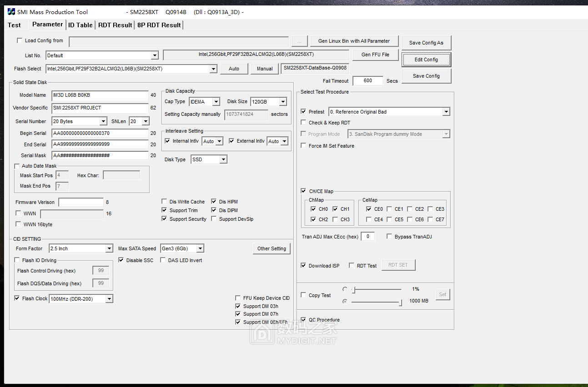The image size is (588, 387).
Task: Click the Gen FFU File button
Action: pos(375,55)
